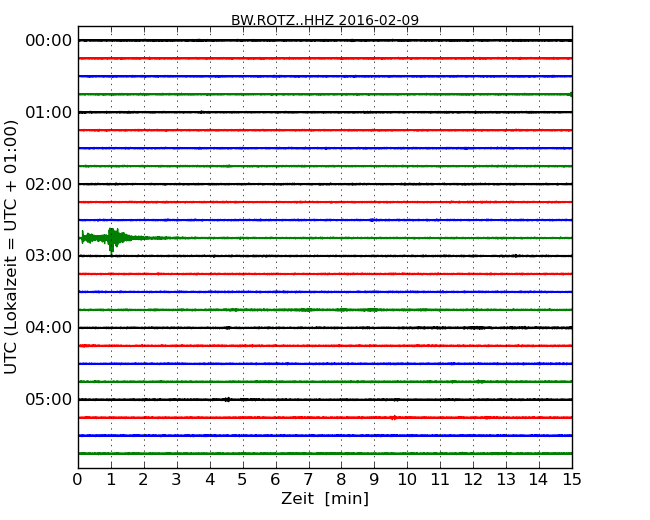
Task: Click the 02:00 time label
Action: click(49, 184)
